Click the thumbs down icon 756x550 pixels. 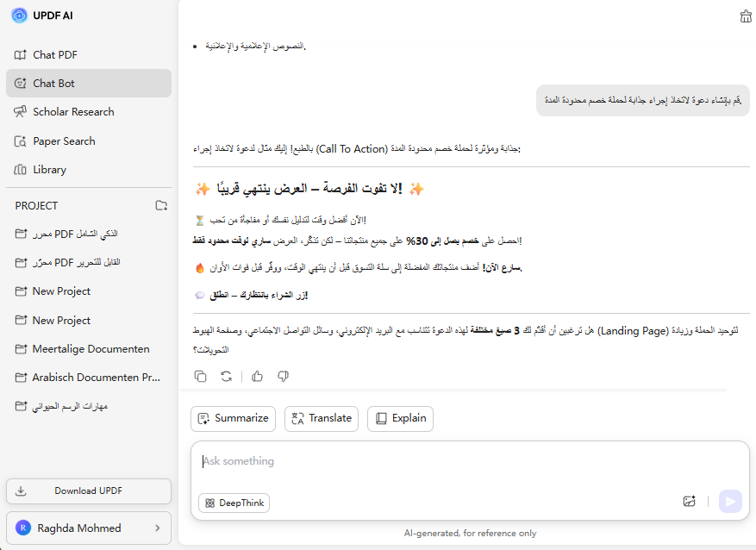pos(283,376)
